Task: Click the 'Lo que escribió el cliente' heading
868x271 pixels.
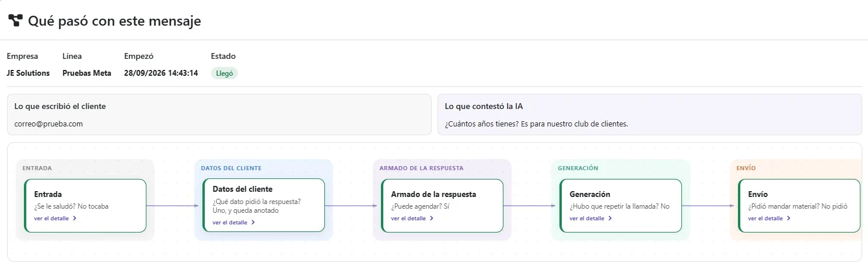Action: pyautogui.click(x=60, y=107)
